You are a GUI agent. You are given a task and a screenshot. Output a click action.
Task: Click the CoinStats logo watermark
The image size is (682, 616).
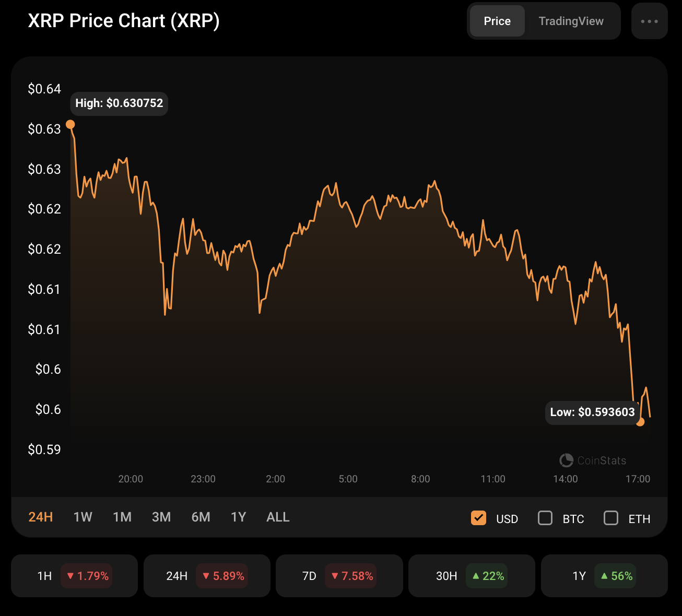593,460
